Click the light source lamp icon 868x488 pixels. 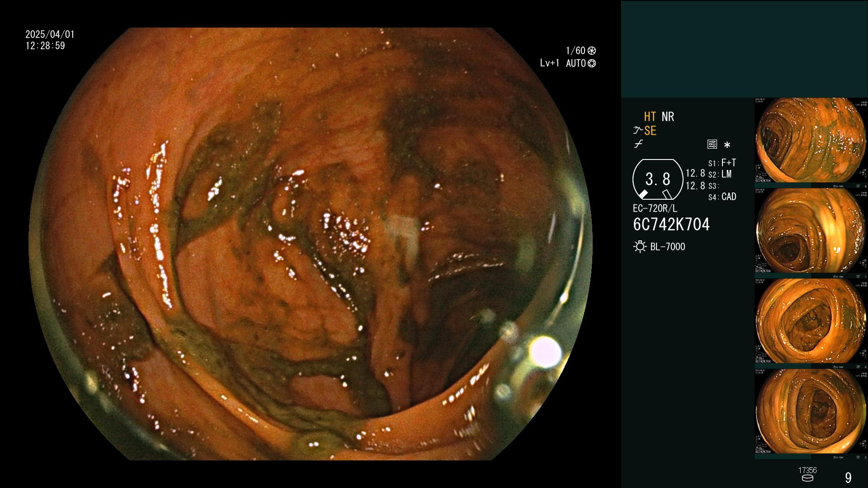click(x=640, y=247)
